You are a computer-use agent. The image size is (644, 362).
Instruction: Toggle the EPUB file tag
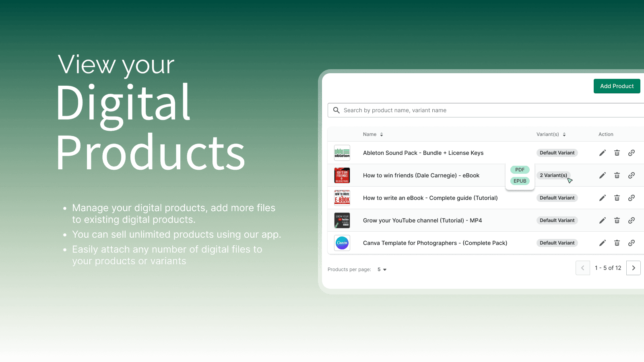click(x=520, y=181)
